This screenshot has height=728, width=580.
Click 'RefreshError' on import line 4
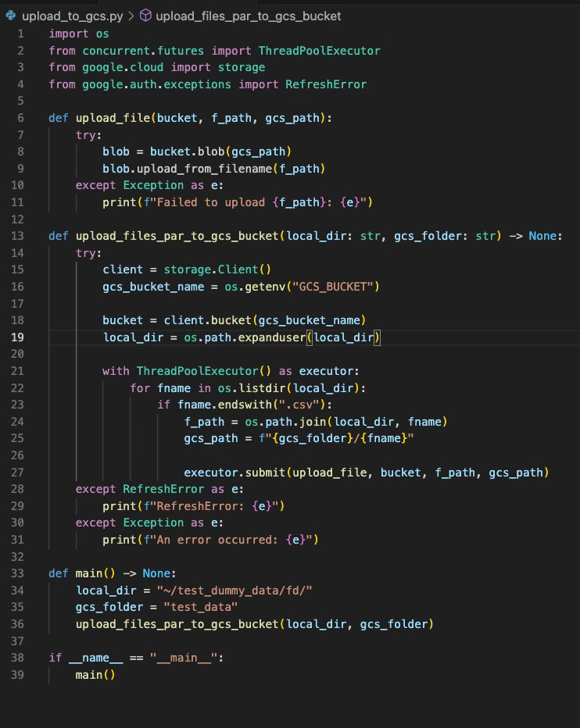point(326,84)
